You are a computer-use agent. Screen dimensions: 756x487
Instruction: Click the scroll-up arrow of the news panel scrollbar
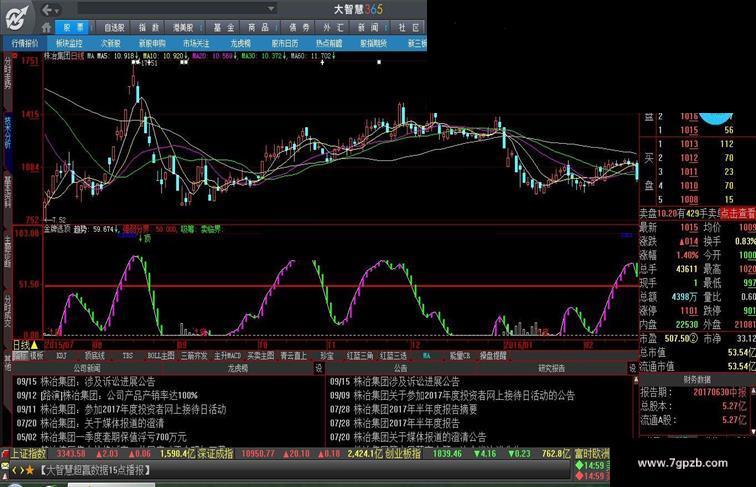(x=635, y=380)
